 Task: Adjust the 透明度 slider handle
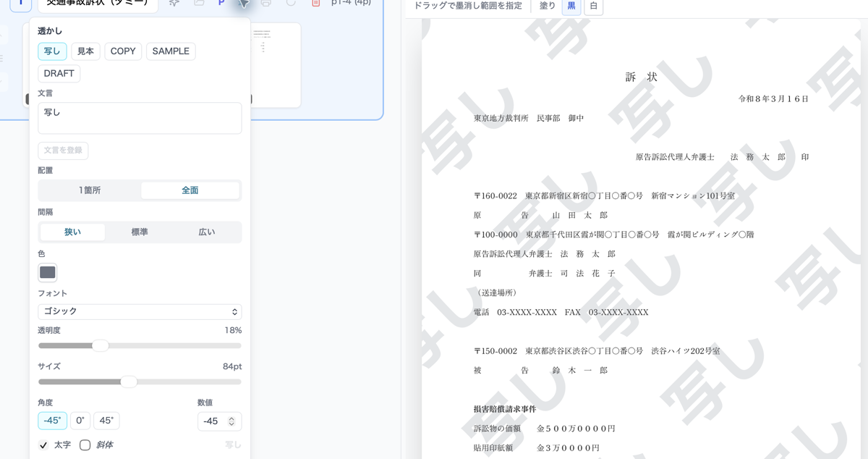(101, 346)
